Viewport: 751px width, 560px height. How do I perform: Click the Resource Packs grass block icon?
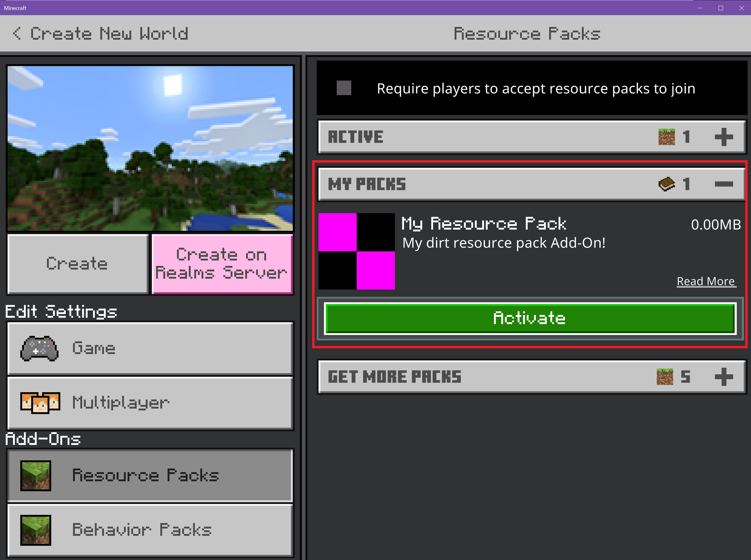pos(37,475)
